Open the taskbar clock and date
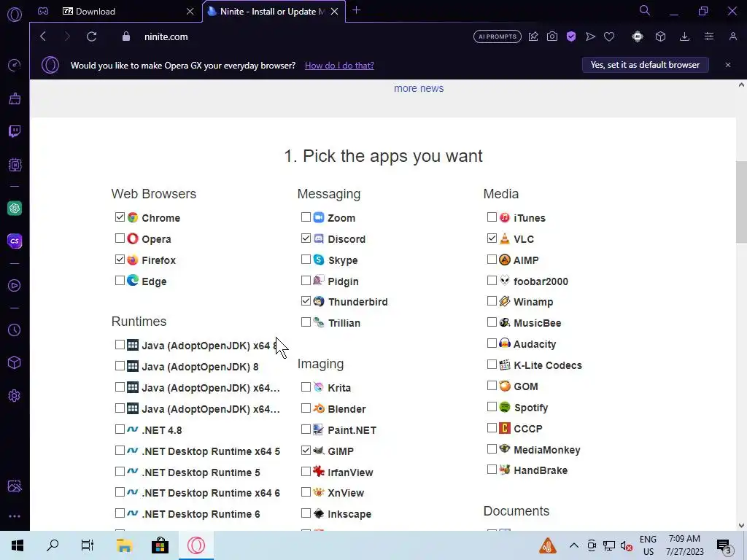Screen dimensions: 747x560 click(684, 545)
